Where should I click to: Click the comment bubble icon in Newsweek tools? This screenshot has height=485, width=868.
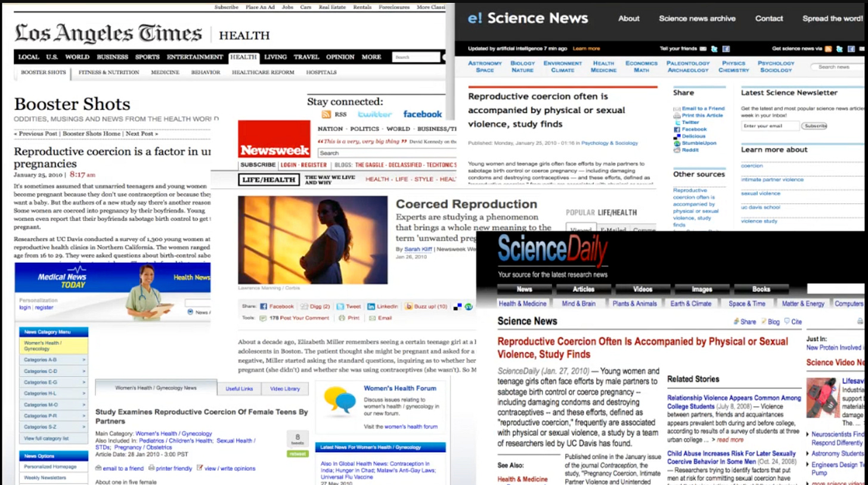click(263, 318)
